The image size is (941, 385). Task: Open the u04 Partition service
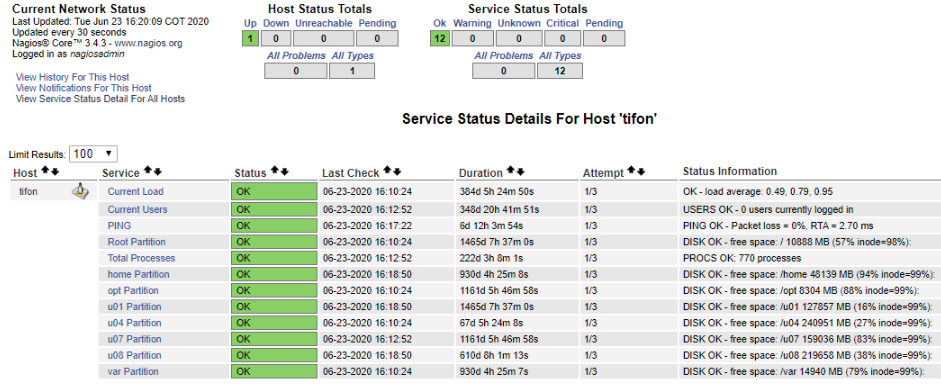(134, 323)
